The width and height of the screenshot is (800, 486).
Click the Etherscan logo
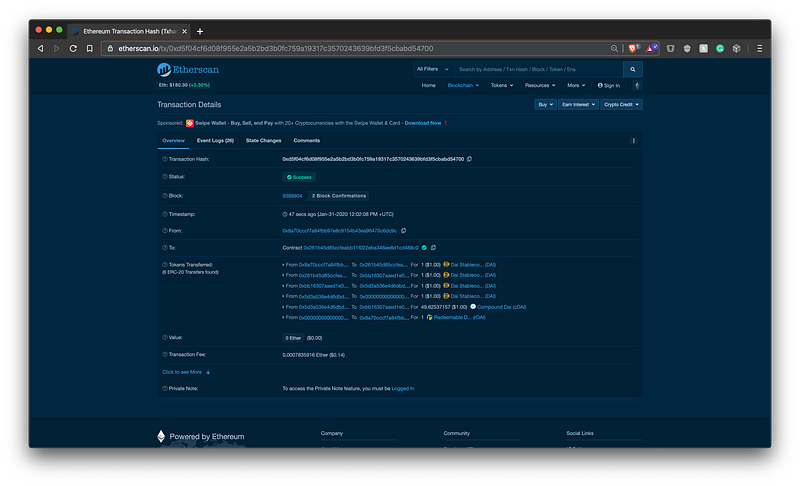[188, 69]
